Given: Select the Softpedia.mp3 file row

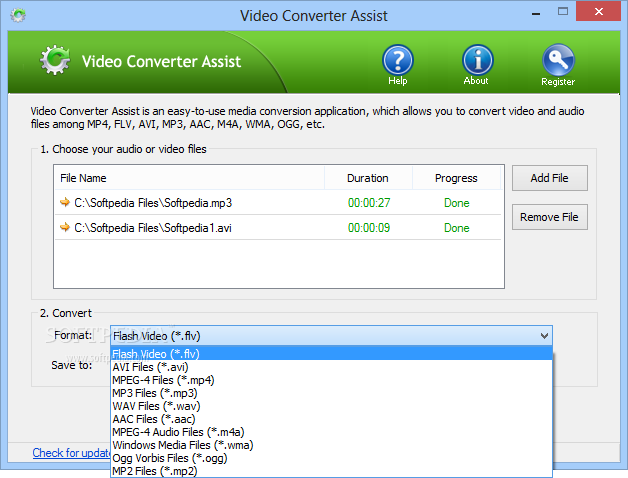Looking at the screenshot, I should point(278,202).
